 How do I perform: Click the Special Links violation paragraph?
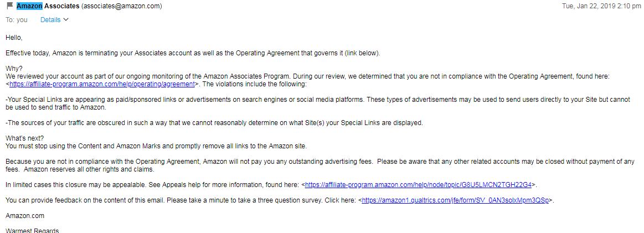pyautogui.click(x=317, y=103)
